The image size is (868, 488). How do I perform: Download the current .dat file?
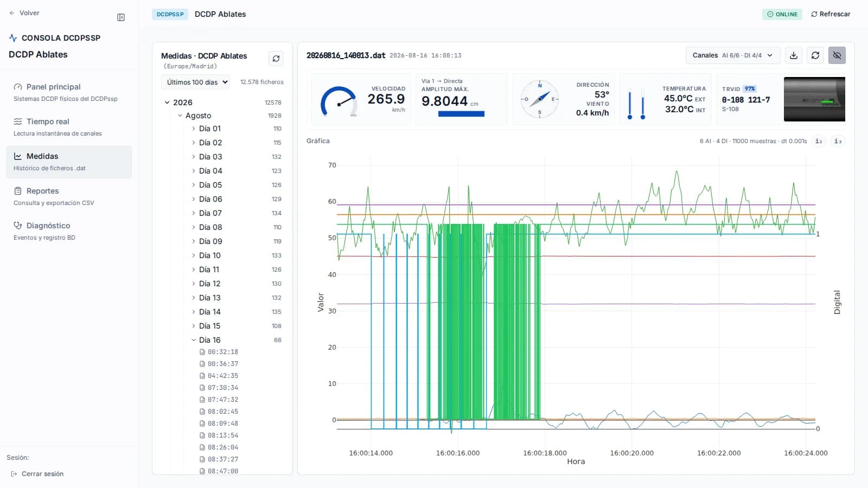[794, 55]
